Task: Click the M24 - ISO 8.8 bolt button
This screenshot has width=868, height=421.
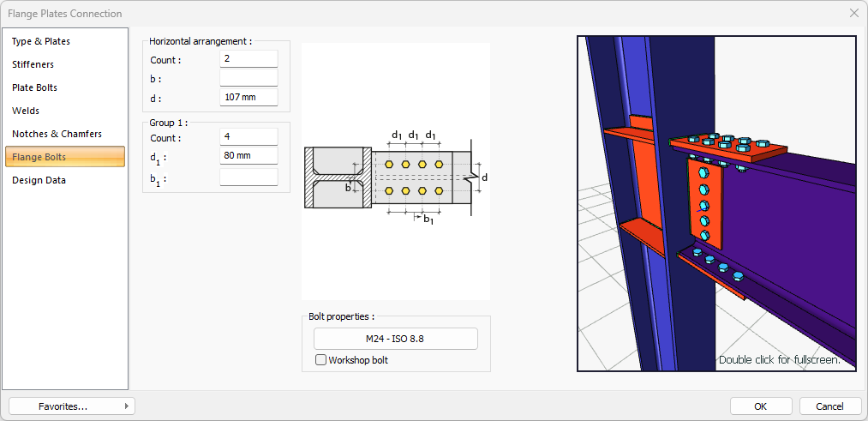Action: click(395, 339)
